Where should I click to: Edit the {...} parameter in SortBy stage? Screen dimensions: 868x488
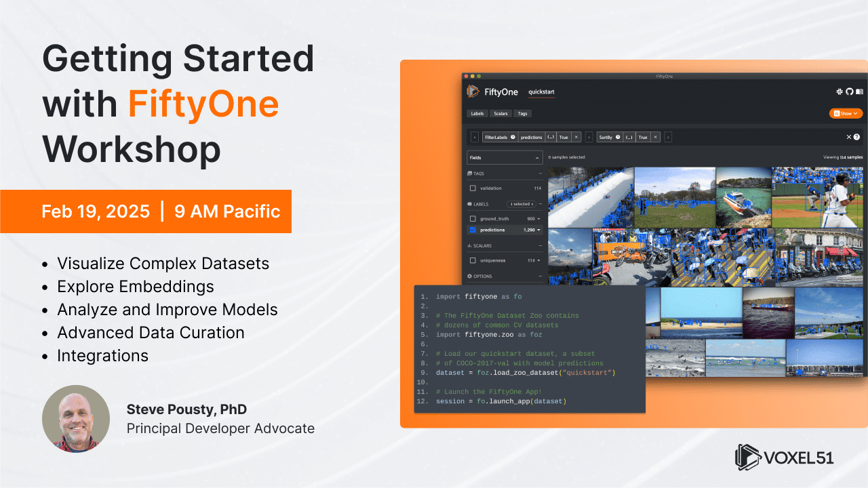click(x=629, y=137)
